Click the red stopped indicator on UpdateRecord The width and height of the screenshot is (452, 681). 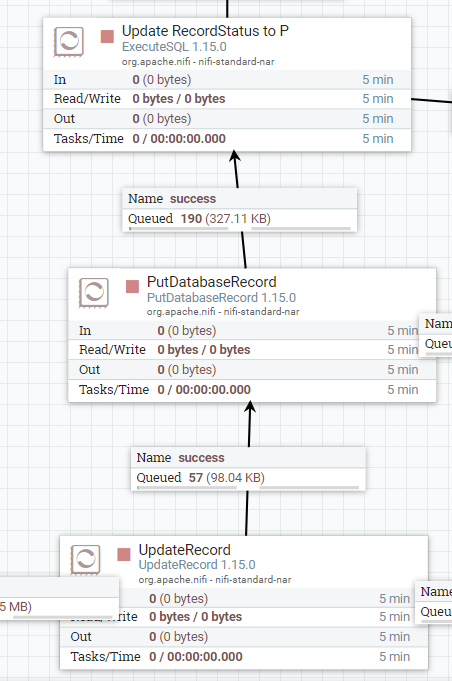[x=124, y=555]
